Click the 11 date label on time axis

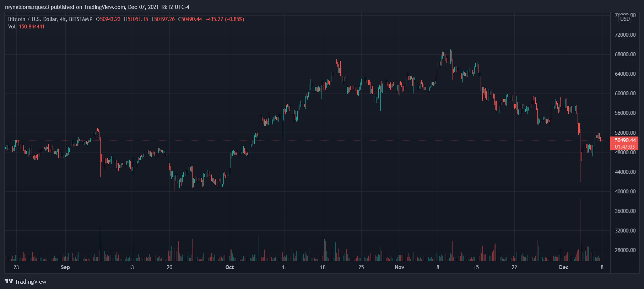click(284, 267)
